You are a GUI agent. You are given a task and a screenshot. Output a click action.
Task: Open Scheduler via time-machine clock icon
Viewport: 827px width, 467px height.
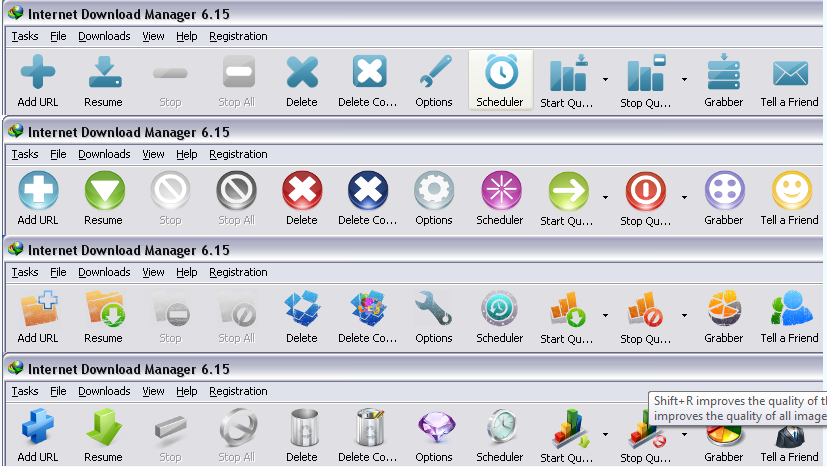500,308
